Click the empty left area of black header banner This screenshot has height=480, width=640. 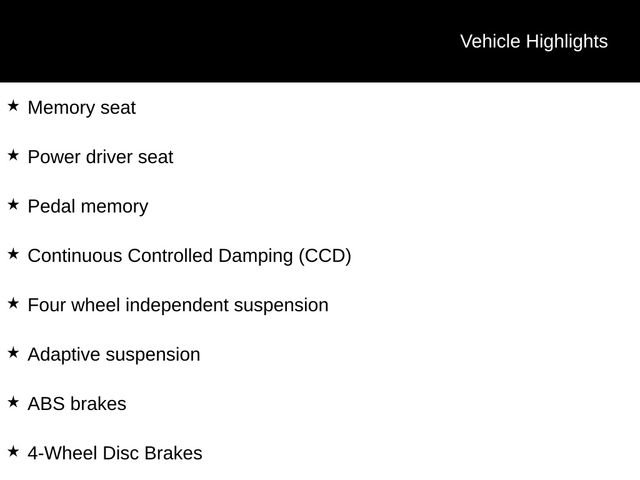click(150, 41)
